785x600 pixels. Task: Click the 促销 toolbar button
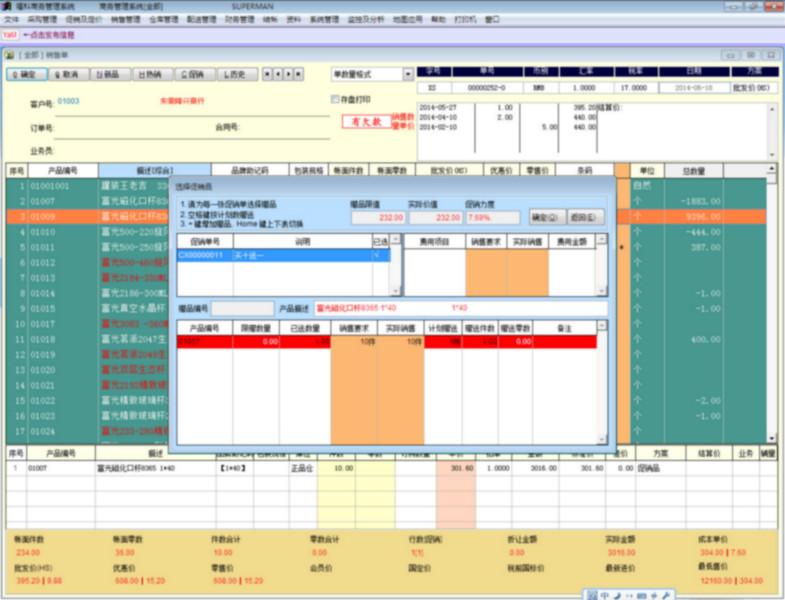click(x=195, y=74)
